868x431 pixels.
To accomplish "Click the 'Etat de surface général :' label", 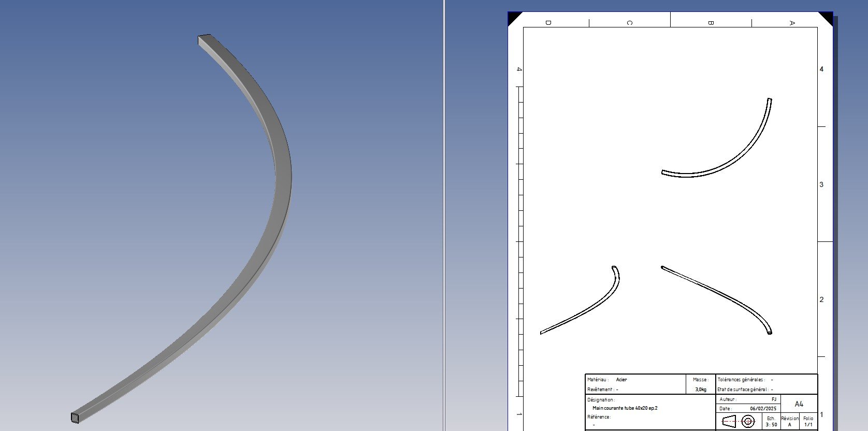I will pyautogui.click(x=743, y=390).
